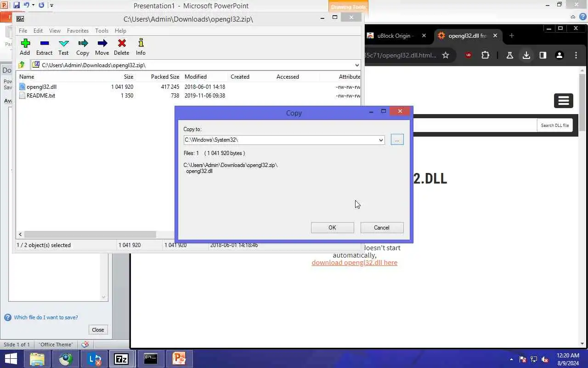This screenshot has width=588, height=368.
Task: Bookmark this page with star icon
Action: pos(445,55)
